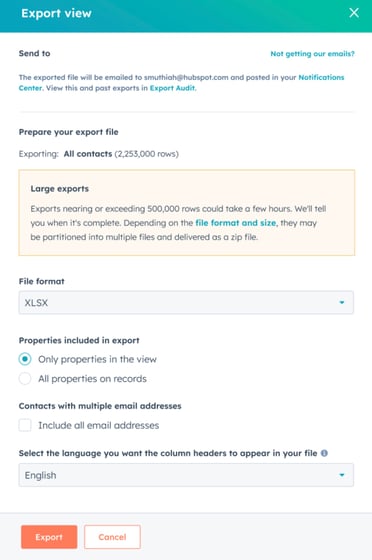Select 'Only properties in the view' radio

[25, 359]
